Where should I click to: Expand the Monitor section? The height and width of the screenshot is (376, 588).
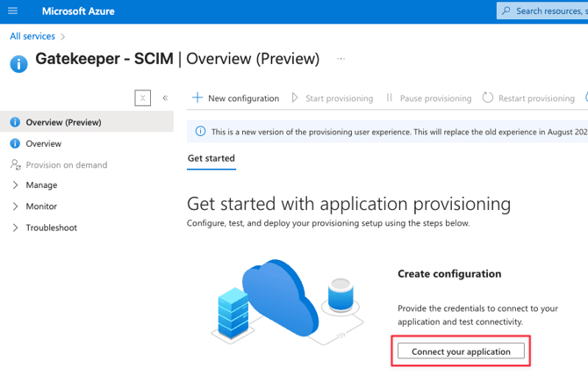pos(15,206)
